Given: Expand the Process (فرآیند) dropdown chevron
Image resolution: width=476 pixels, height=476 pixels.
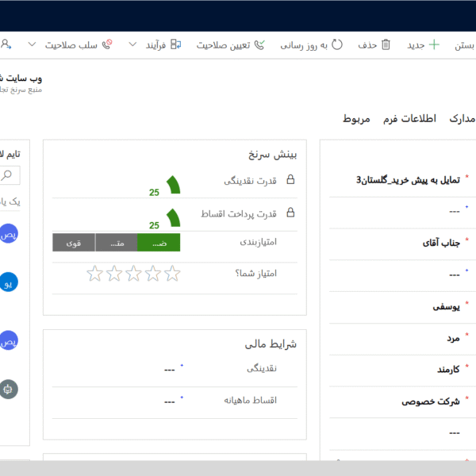Looking at the screenshot, I should 132,45.
